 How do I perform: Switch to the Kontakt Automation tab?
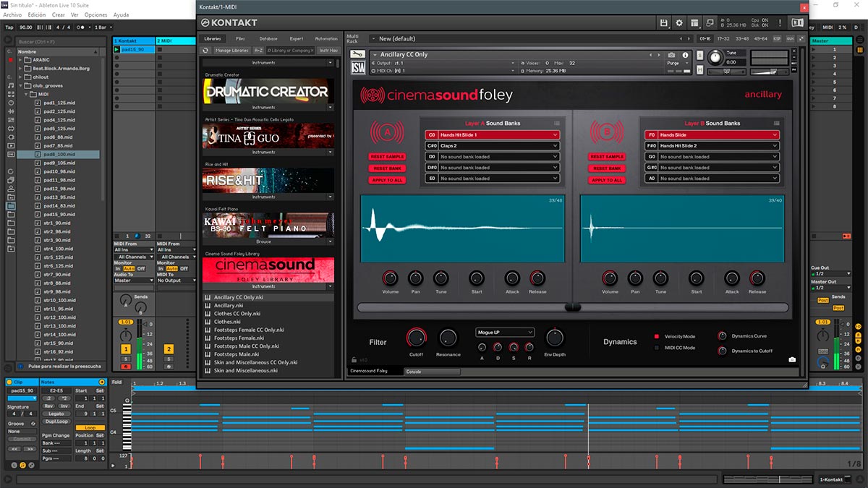[326, 38]
